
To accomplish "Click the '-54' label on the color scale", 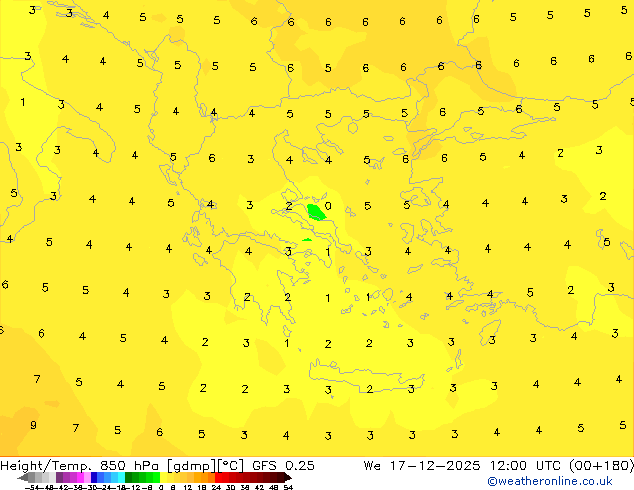I will (x=32, y=487).
